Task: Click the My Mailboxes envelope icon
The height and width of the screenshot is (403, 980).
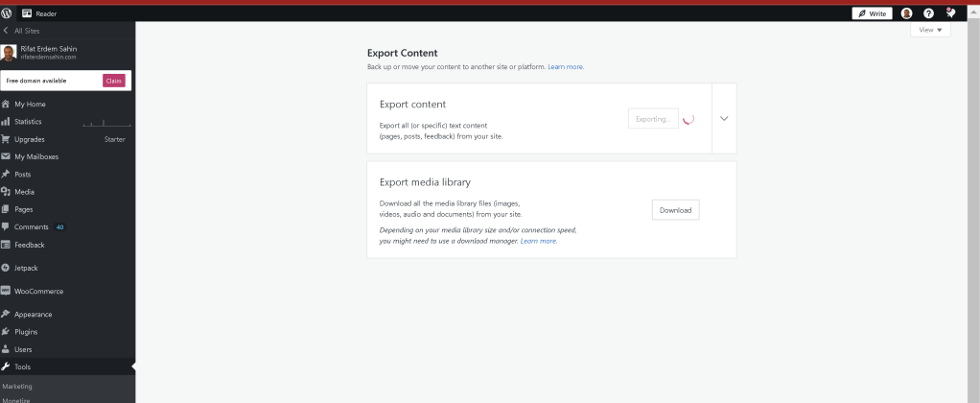Action: (6, 156)
